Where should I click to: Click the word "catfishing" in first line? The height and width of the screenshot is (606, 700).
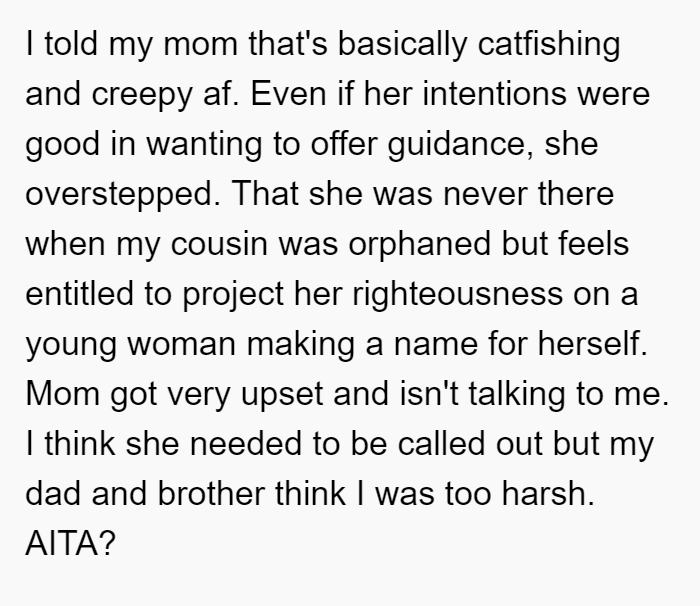(x=549, y=44)
